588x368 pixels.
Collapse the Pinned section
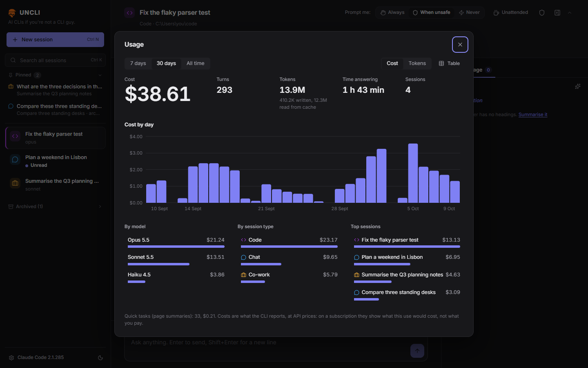[100, 75]
